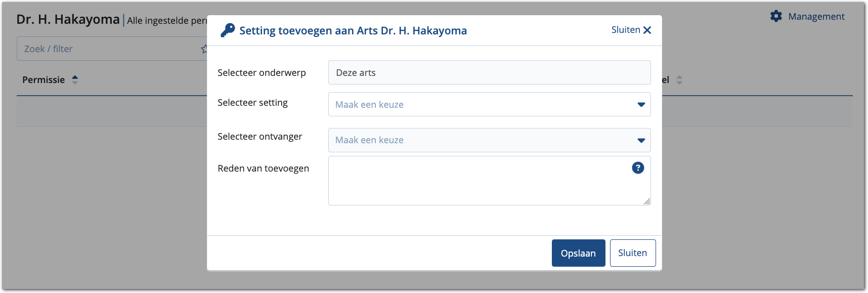Click the Management gear icon
868x293 pixels.
776,16
